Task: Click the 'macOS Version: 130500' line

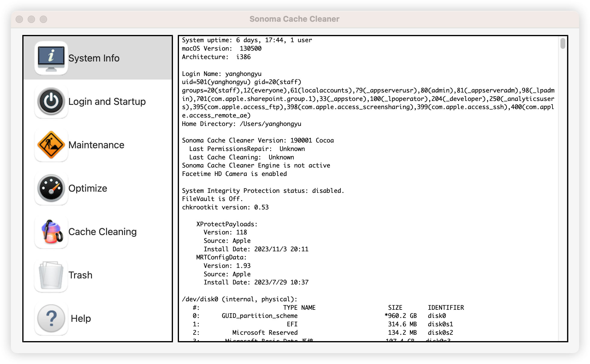Action: point(222,49)
